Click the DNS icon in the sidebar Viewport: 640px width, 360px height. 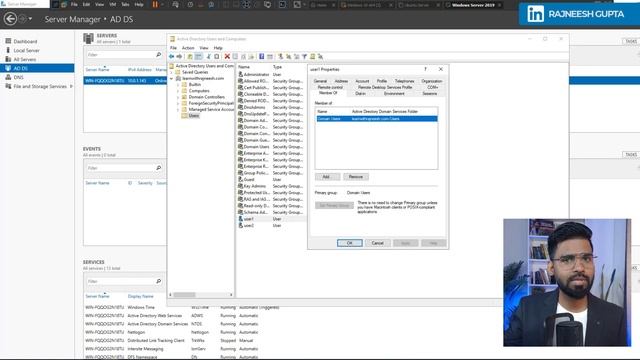point(8,77)
